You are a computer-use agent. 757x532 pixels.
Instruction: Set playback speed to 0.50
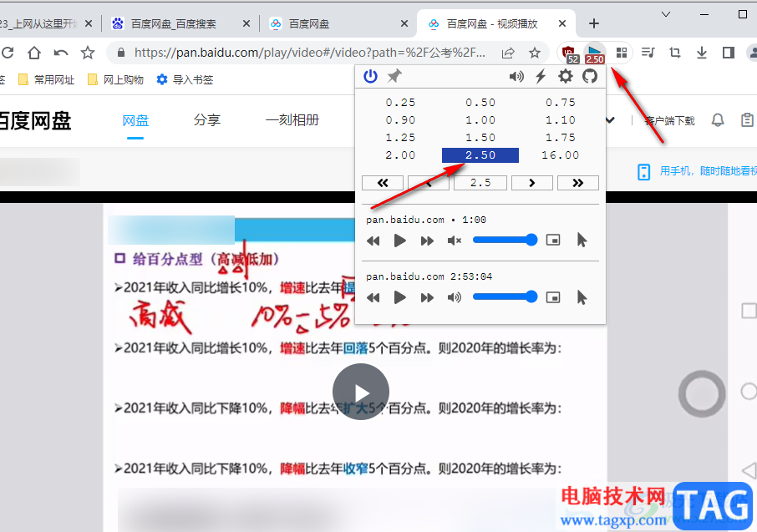pyautogui.click(x=480, y=103)
